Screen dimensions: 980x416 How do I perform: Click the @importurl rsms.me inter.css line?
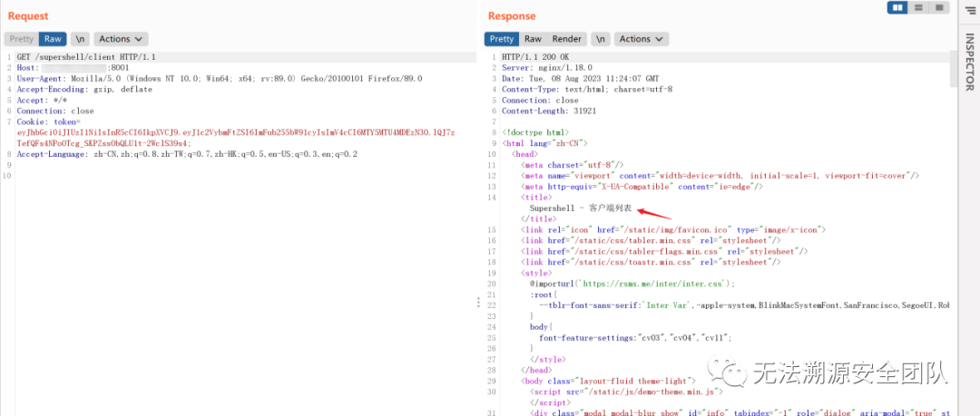tap(632, 284)
